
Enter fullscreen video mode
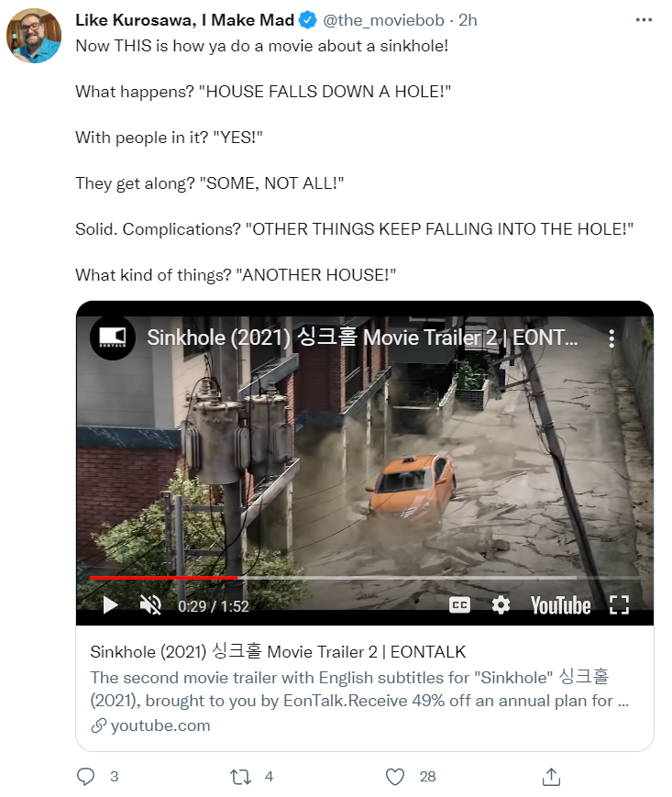[x=619, y=605]
